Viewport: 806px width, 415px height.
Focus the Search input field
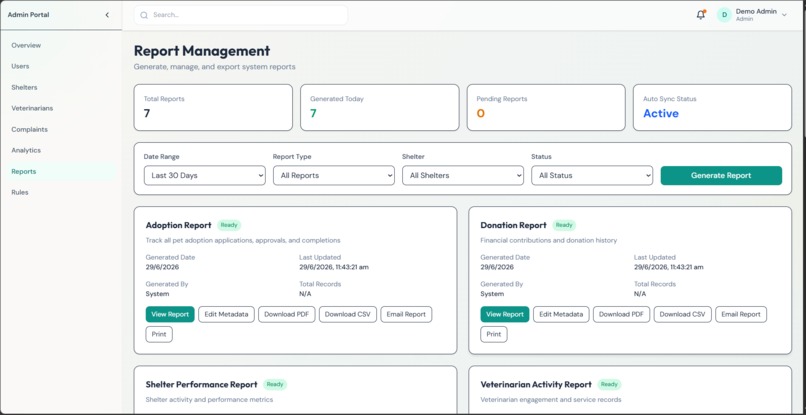pyautogui.click(x=241, y=15)
